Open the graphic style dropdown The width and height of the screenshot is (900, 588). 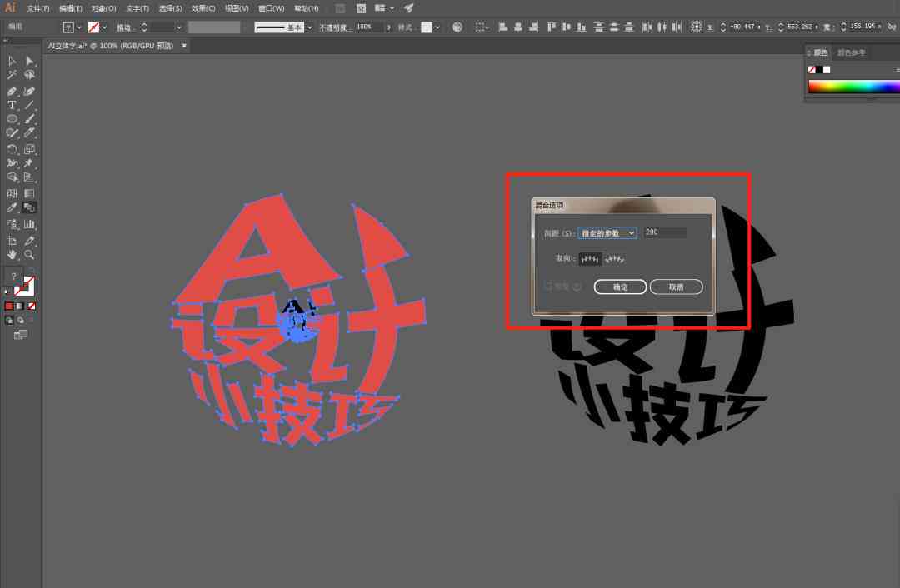click(x=437, y=27)
